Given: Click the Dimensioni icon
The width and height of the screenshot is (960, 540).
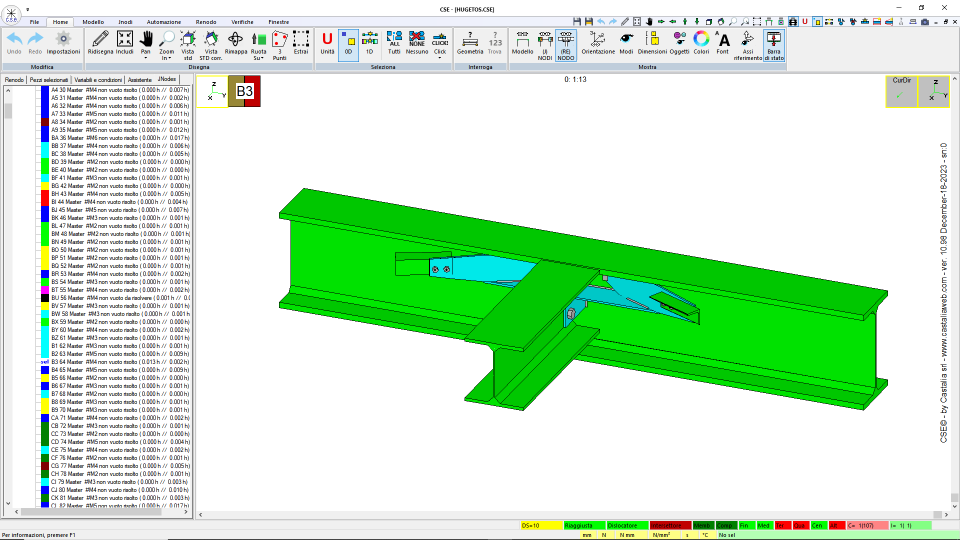Looking at the screenshot, I should click(x=652, y=40).
